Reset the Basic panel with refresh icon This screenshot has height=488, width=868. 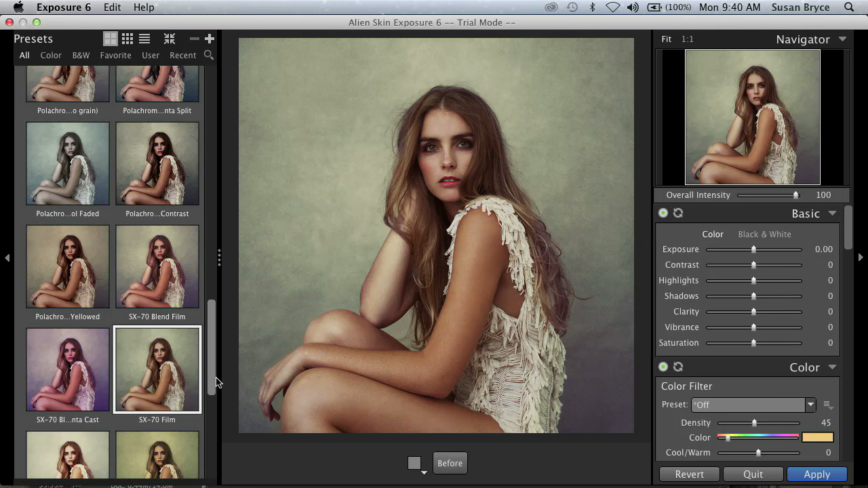coord(678,213)
